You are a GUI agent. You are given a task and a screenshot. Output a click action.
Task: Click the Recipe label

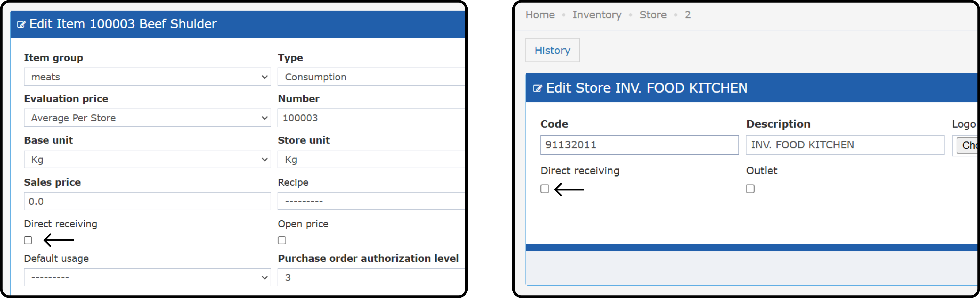pyautogui.click(x=293, y=182)
